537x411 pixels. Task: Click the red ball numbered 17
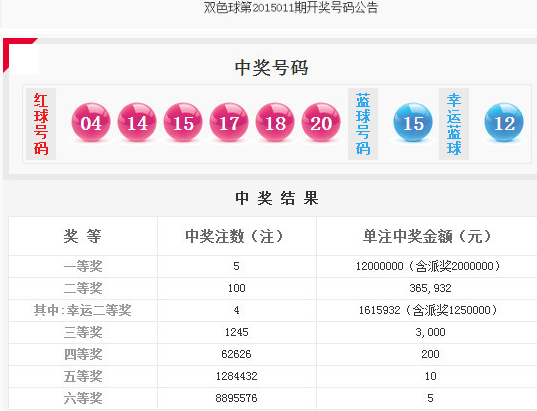[x=229, y=122]
